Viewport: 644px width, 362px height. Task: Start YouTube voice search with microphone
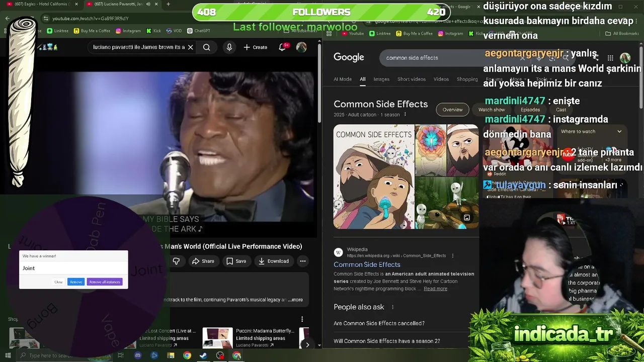[229, 47]
